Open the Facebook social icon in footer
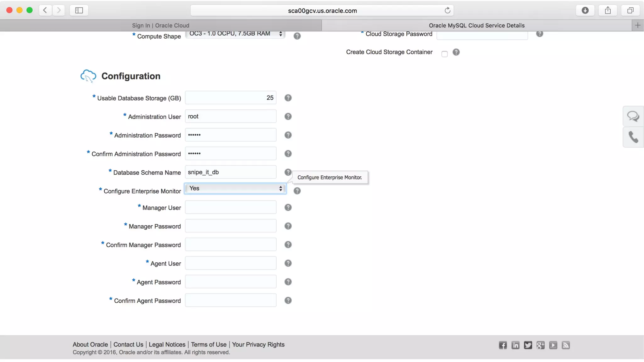Viewport: 644px width, 362px height. point(502,345)
